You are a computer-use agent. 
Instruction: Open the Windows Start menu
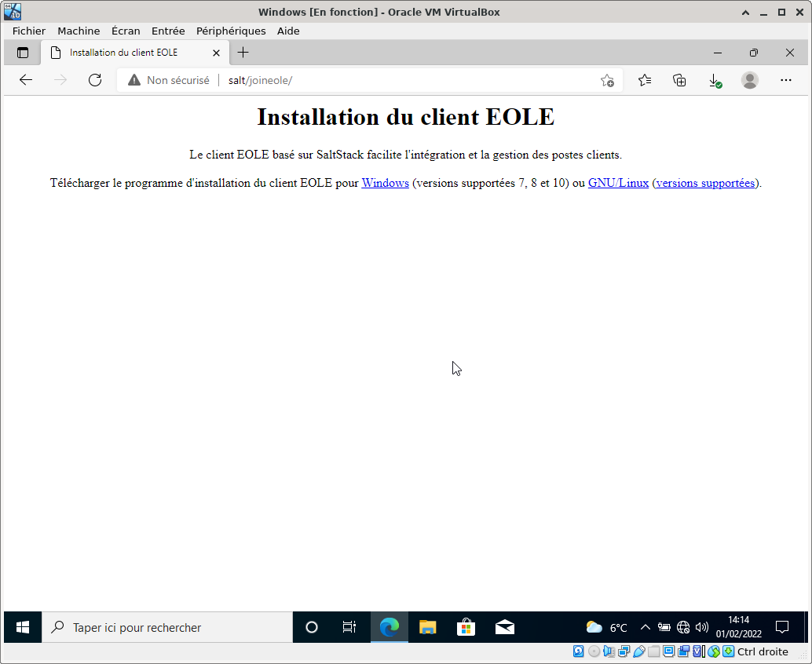click(x=23, y=627)
